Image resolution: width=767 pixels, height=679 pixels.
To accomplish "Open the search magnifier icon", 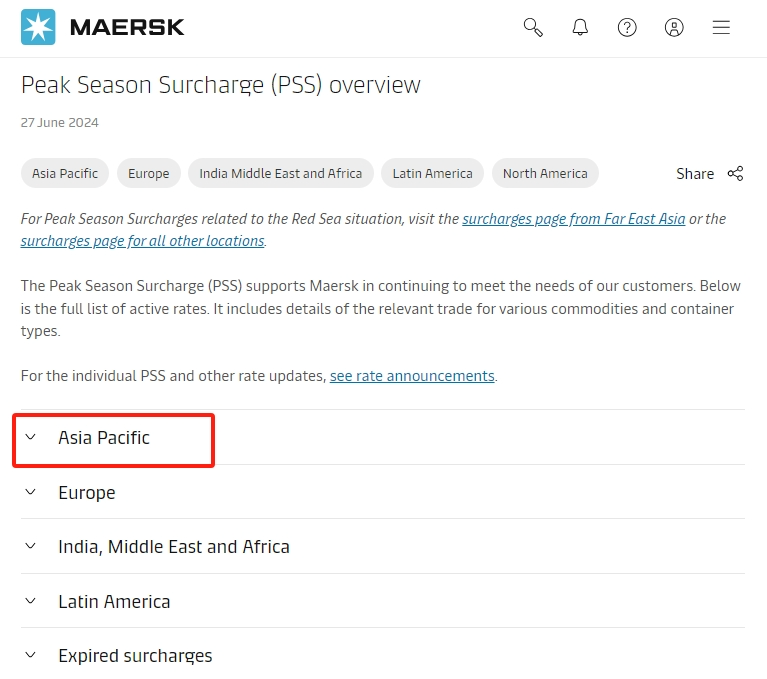I will (533, 27).
